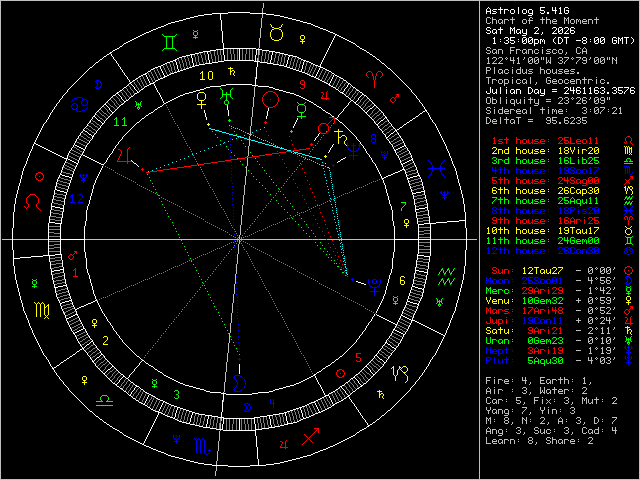The height and width of the screenshot is (480, 640).
Task: Click the 'San Francisco, CA' location line
Action: click(536, 51)
